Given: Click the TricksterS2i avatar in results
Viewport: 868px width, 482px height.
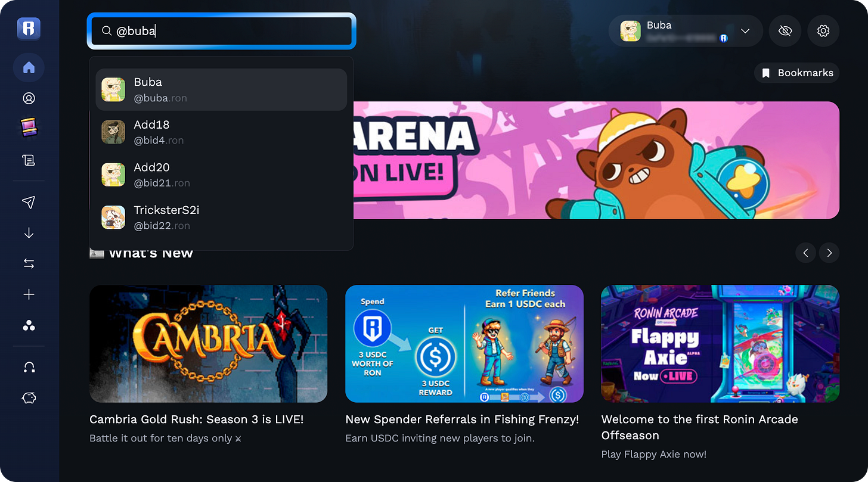Looking at the screenshot, I should pyautogui.click(x=113, y=217).
